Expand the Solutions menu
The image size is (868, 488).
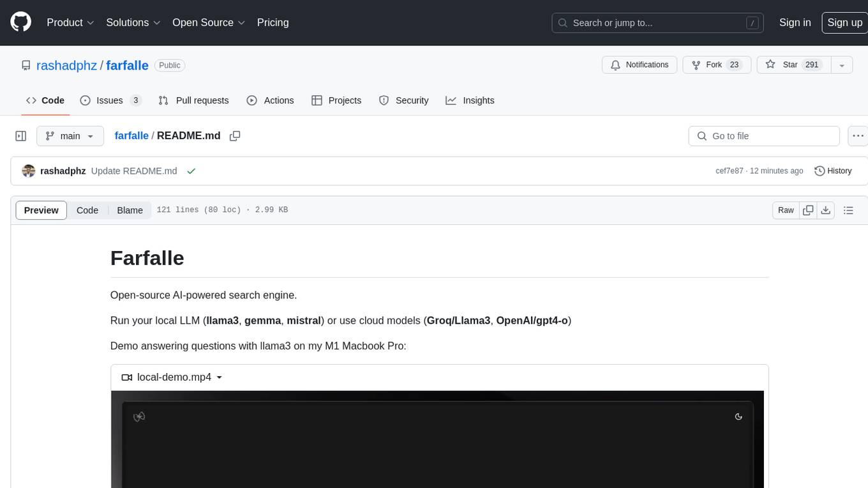click(x=133, y=22)
